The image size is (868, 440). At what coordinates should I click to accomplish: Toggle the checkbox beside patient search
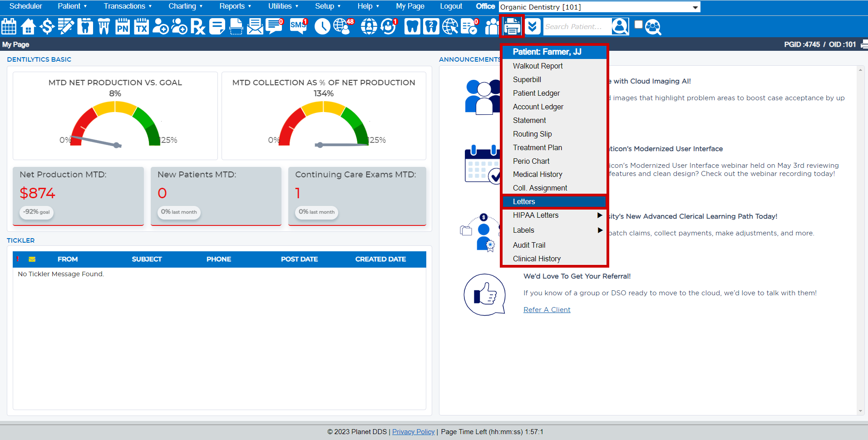[x=638, y=24]
